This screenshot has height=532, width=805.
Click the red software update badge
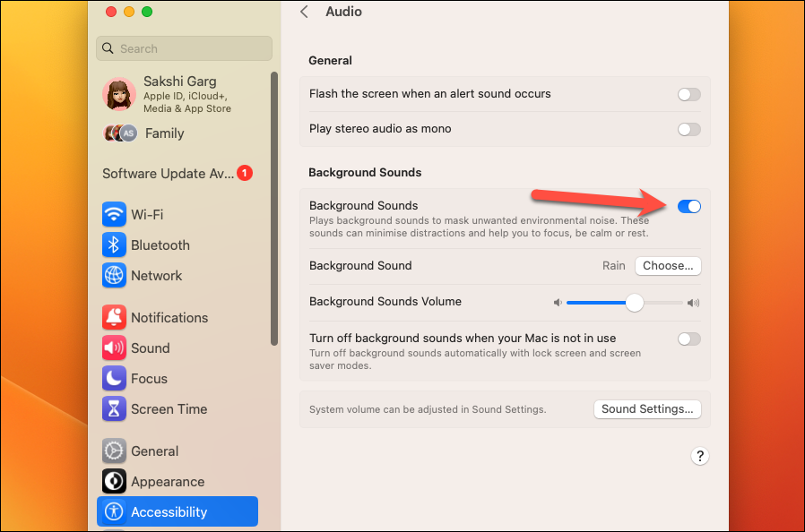click(x=245, y=174)
